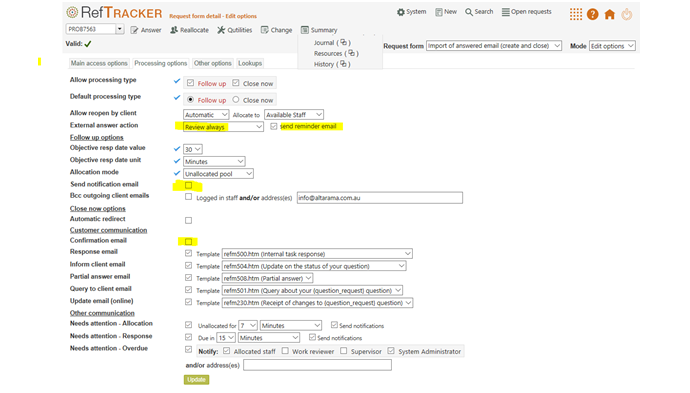The width and height of the screenshot is (690, 393).
Task: Switch to Processing options tab
Action: click(161, 63)
